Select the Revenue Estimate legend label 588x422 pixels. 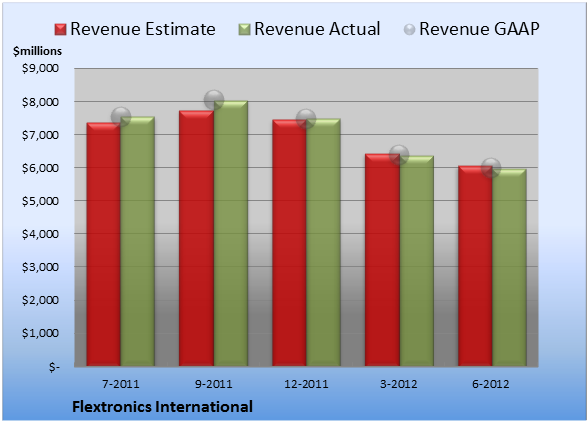coord(143,29)
